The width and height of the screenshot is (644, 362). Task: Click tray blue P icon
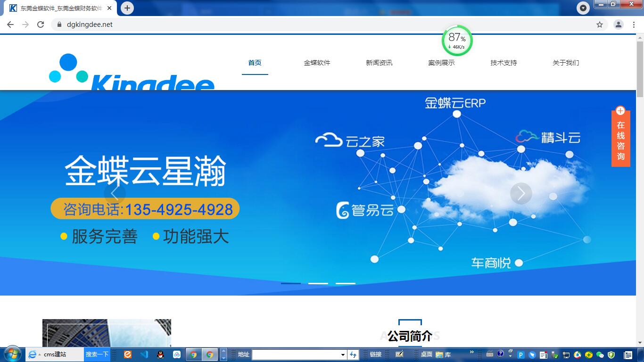point(521,355)
